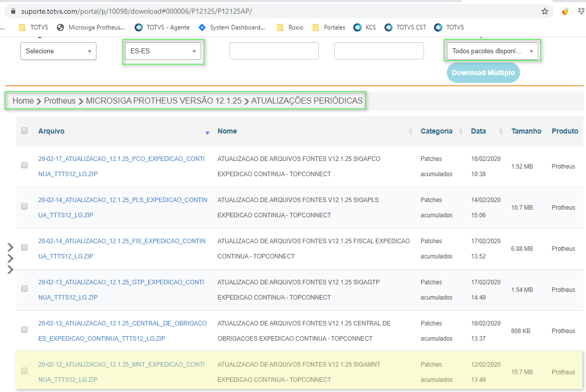Open the Selecione dropdown

(58, 51)
